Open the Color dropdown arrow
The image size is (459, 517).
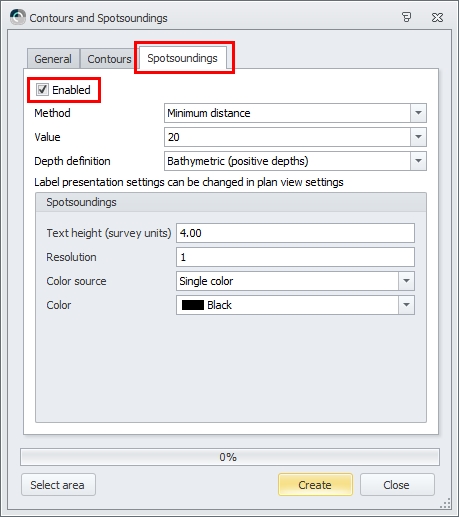tap(406, 305)
